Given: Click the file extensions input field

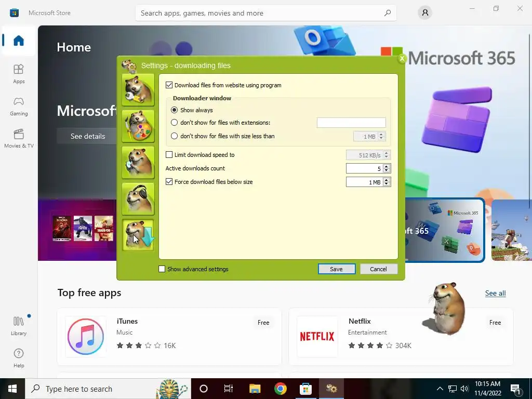Looking at the screenshot, I should (x=351, y=123).
